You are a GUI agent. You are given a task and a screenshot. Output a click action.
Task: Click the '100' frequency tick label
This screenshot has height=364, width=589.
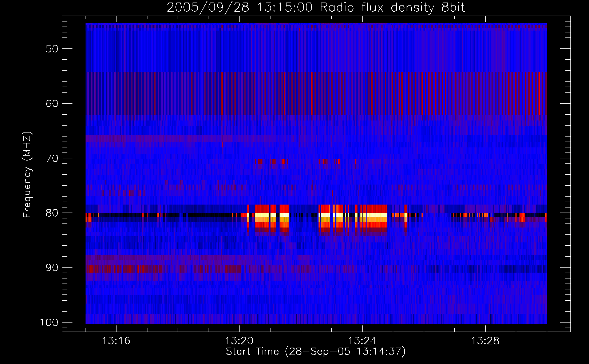(49, 323)
